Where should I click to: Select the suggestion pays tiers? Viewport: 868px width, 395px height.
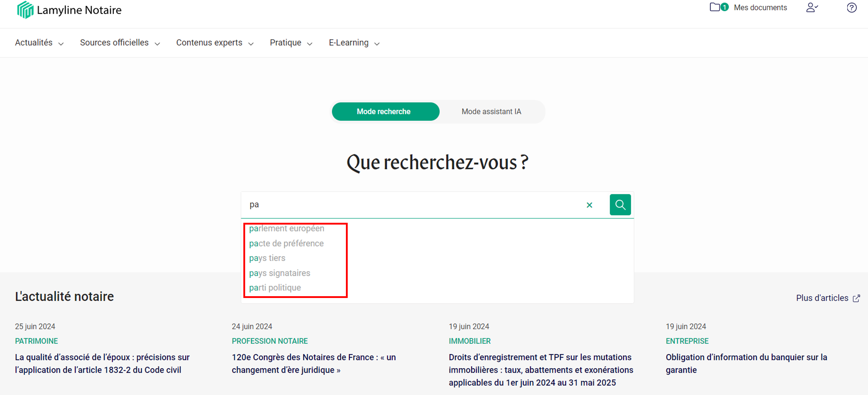267,258
